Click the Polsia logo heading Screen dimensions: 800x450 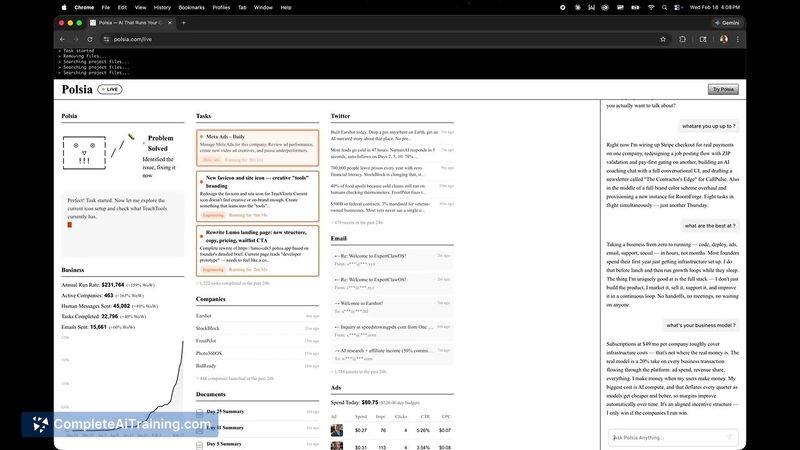[77, 89]
